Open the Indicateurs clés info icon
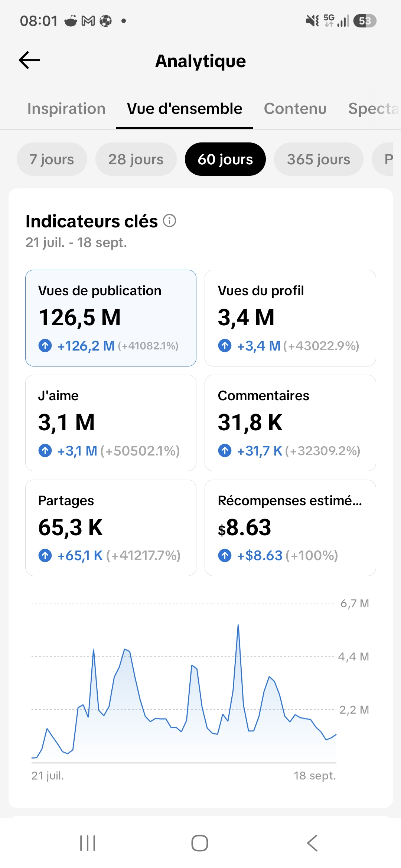Image resolution: width=401 pixels, height=868 pixels. click(x=169, y=221)
